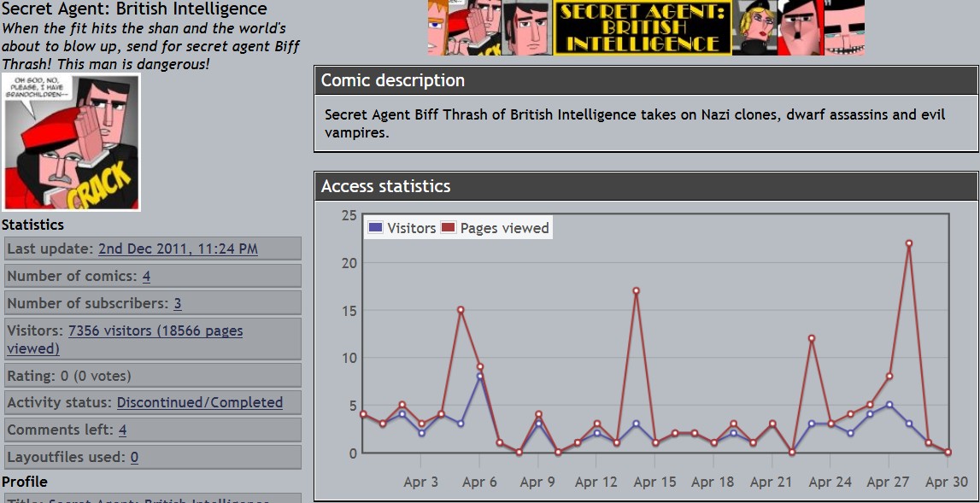Click the Apr 15 axis label
This screenshot has height=503, width=980.
tap(654, 483)
